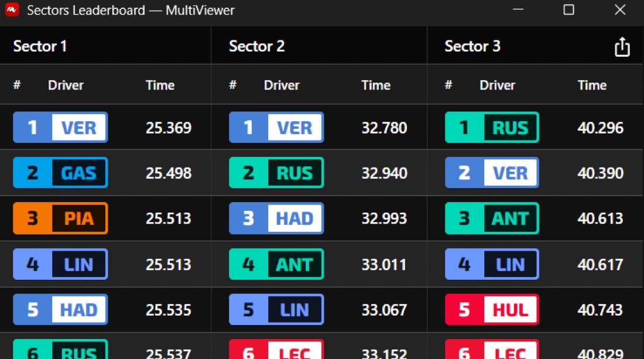The height and width of the screenshot is (359, 644).
Task: Select the time 40.296
Action: point(601,128)
